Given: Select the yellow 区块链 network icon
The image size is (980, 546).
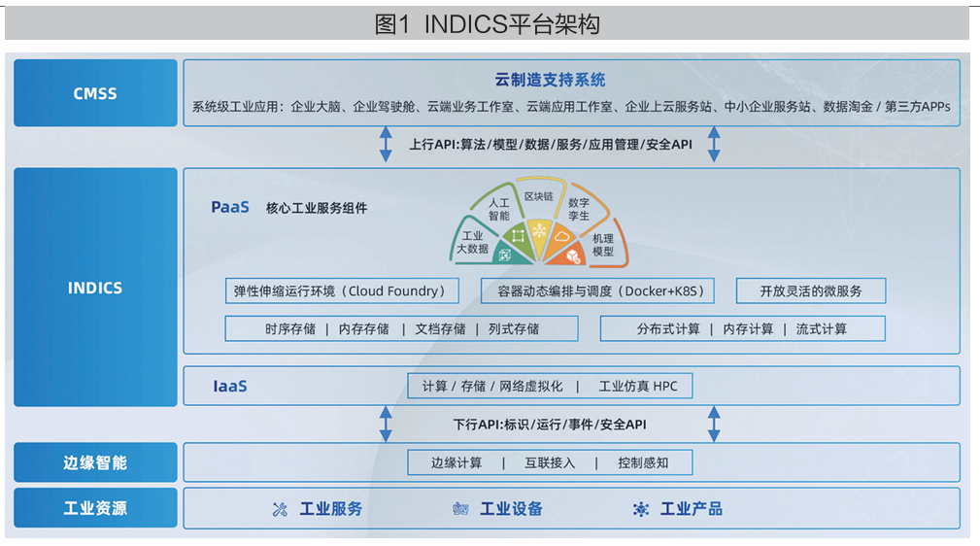Looking at the screenshot, I should [x=539, y=230].
